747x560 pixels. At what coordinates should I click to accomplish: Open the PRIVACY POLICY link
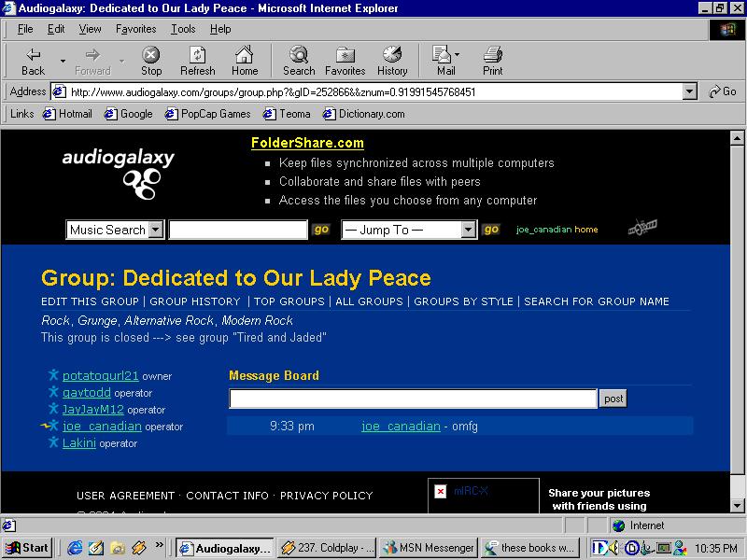326,496
